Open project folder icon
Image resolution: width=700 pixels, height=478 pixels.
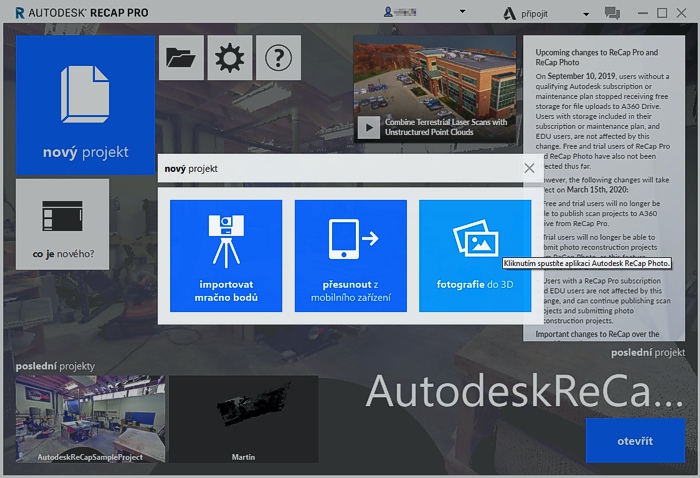click(181, 58)
